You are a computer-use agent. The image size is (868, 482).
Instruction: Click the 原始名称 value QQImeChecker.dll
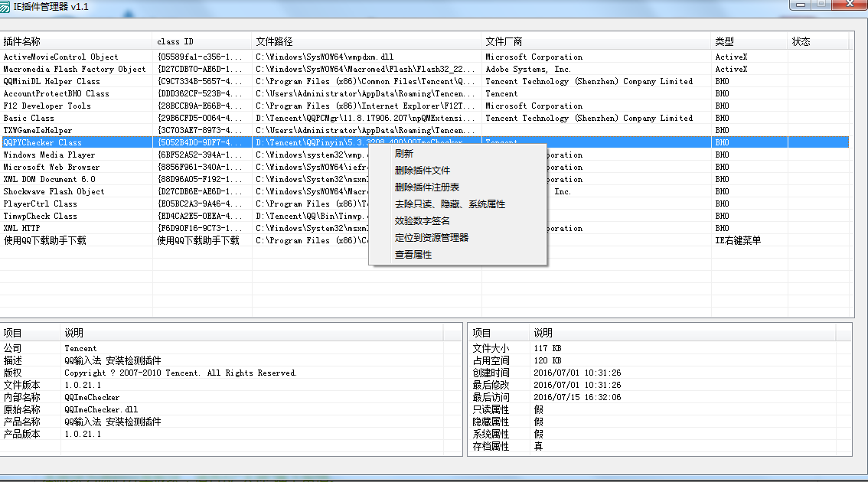tap(101, 409)
